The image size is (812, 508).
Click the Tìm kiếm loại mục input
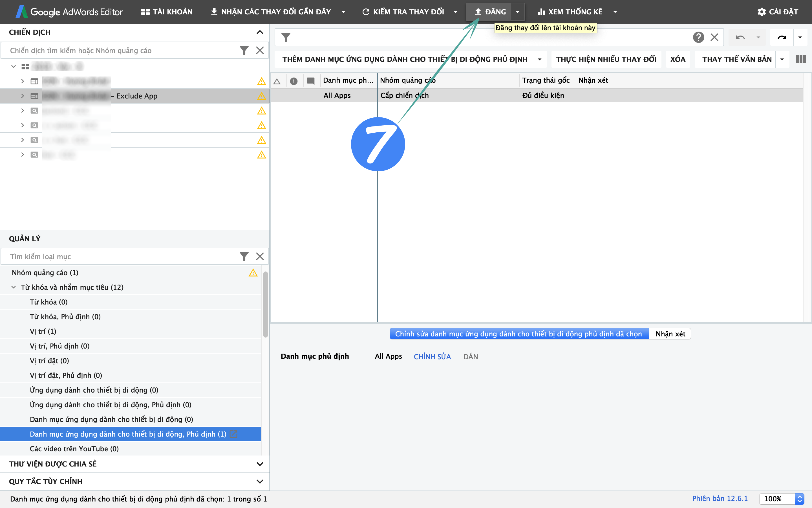click(x=121, y=256)
